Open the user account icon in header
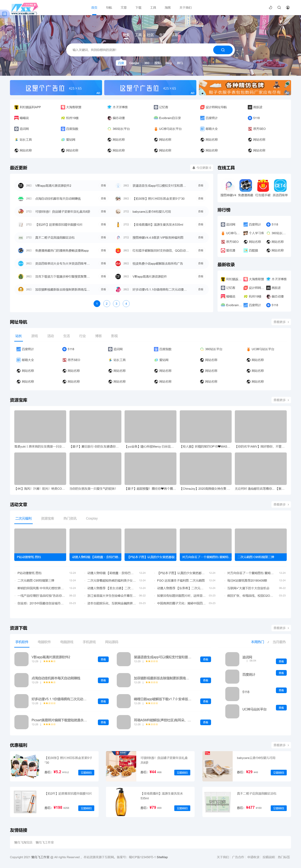Image resolution: width=301 pixels, height=868 pixels. tap(288, 7)
